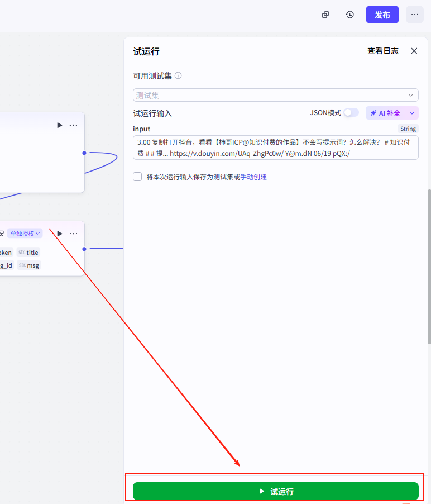This screenshot has height=504, width=431.
Task: Open the 单独授权 node's three-dot menu
Action: pyautogui.click(x=74, y=234)
